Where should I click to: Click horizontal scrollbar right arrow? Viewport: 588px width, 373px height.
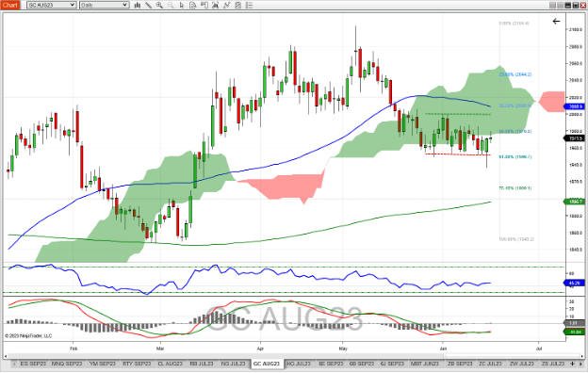click(581, 356)
